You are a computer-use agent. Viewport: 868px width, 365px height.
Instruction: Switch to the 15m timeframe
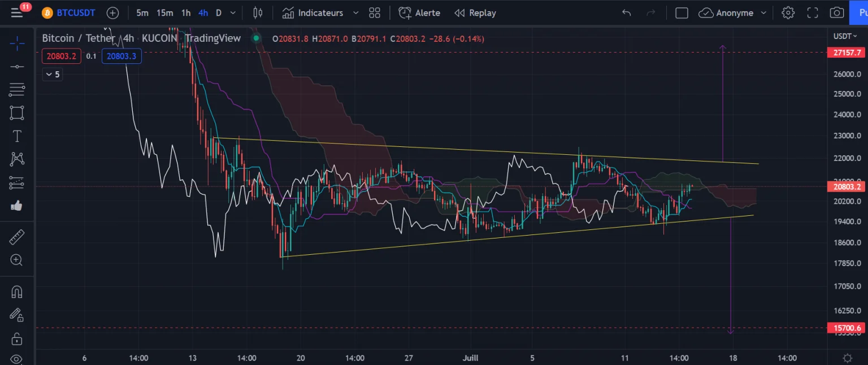tap(165, 12)
